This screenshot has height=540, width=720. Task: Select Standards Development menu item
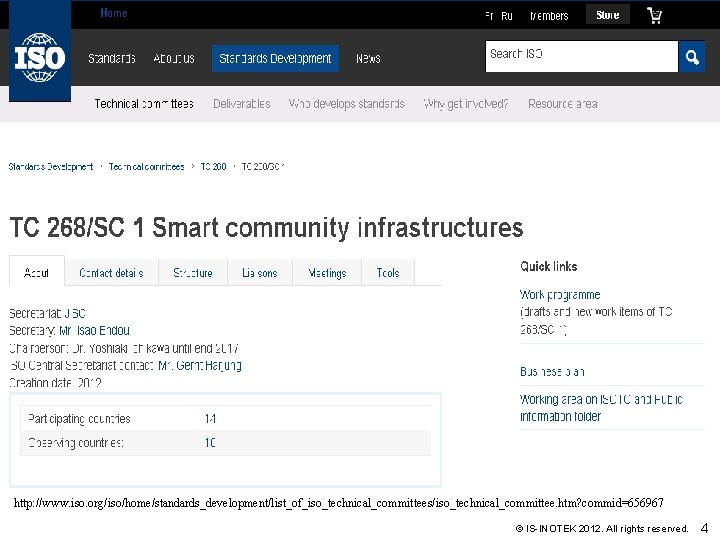[275, 58]
